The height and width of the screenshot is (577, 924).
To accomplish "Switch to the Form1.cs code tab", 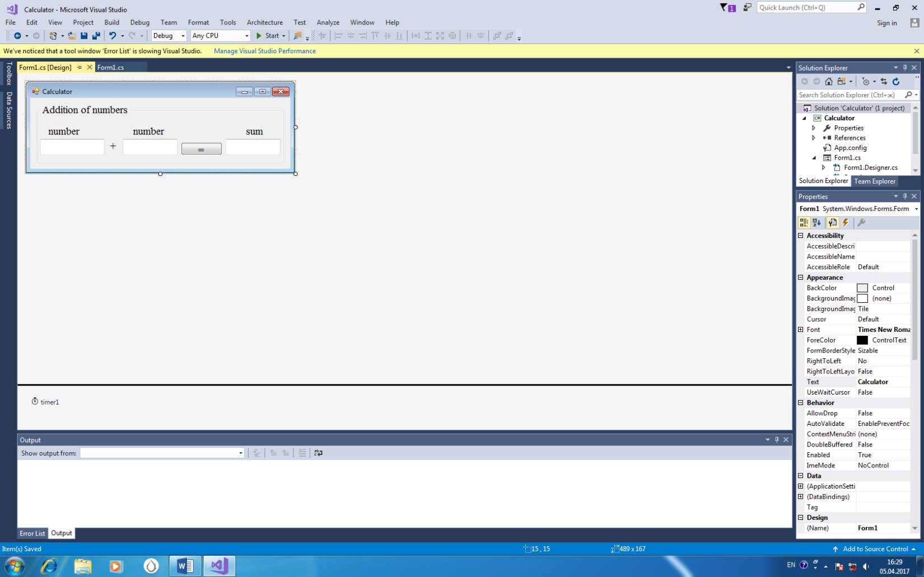I will pyautogui.click(x=110, y=67).
